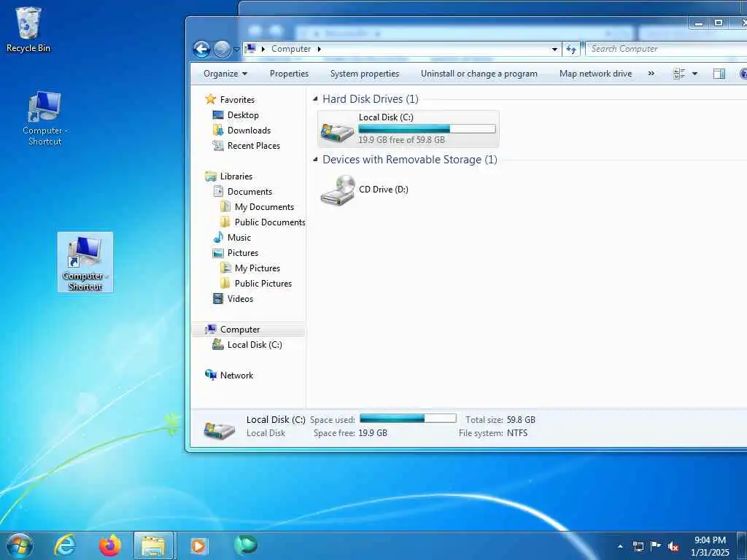
Task: Click the 19.9 GB free of 59.8 GB text
Action: tap(402, 140)
